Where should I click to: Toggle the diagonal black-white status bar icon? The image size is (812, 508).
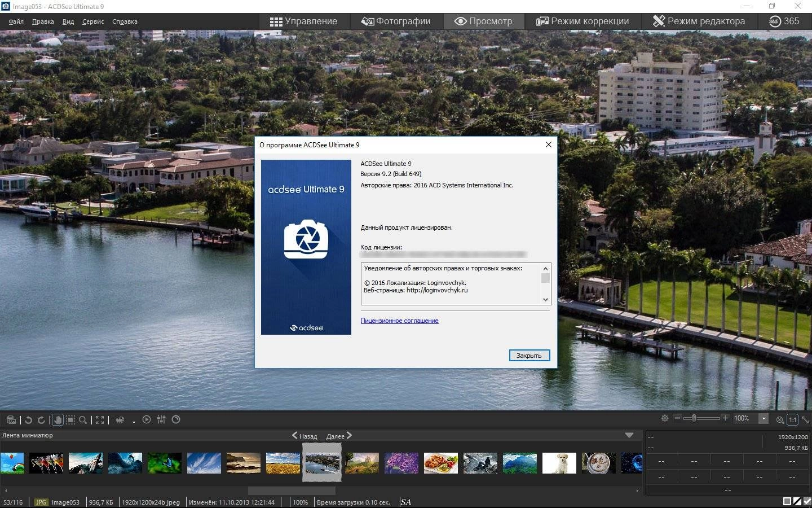point(797,501)
